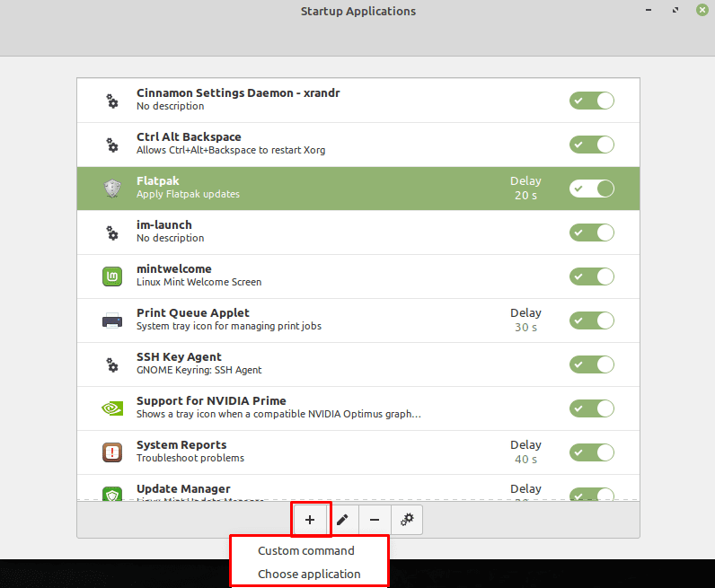Image resolution: width=715 pixels, height=588 pixels.
Task: Close the Startup Applications window
Action: click(x=702, y=10)
